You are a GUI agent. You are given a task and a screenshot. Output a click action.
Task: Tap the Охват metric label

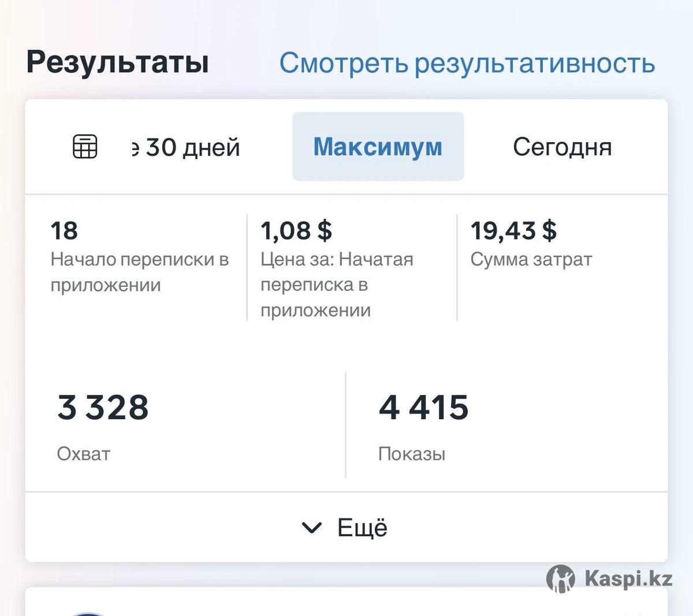click(84, 454)
